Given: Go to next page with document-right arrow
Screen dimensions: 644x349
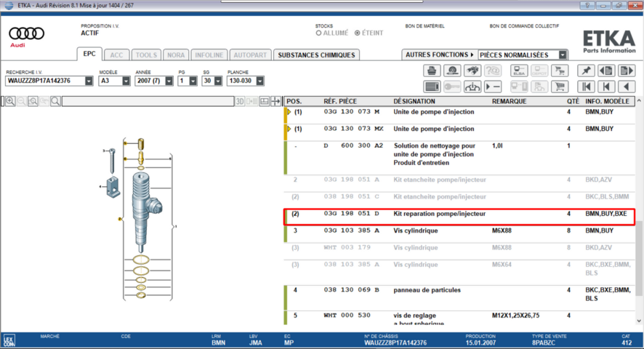Looking at the screenshot, I should click(627, 71).
